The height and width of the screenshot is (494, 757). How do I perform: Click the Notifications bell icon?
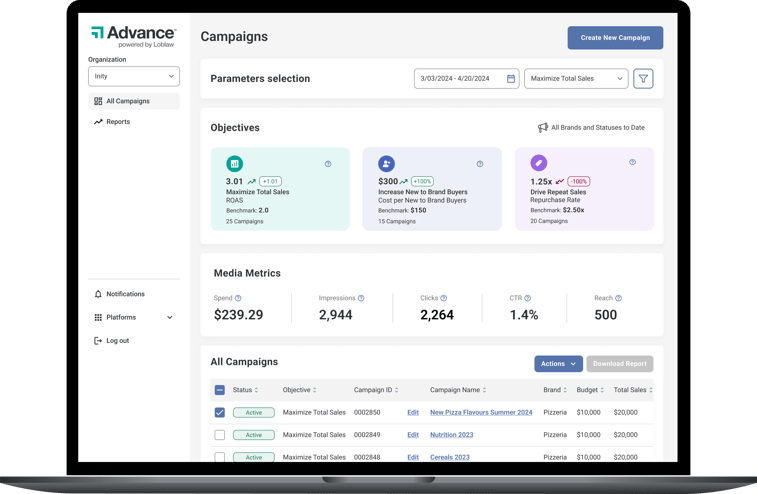[x=98, y=294]
